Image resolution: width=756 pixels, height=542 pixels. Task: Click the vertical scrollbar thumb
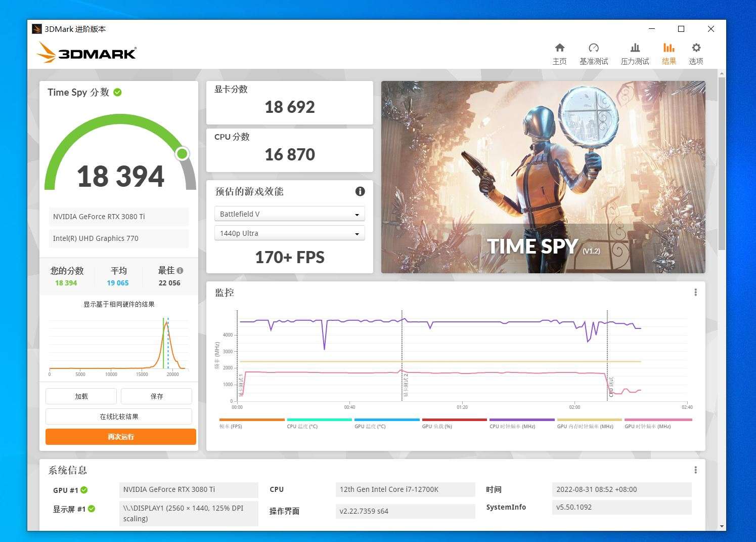[x=722, y=163]
